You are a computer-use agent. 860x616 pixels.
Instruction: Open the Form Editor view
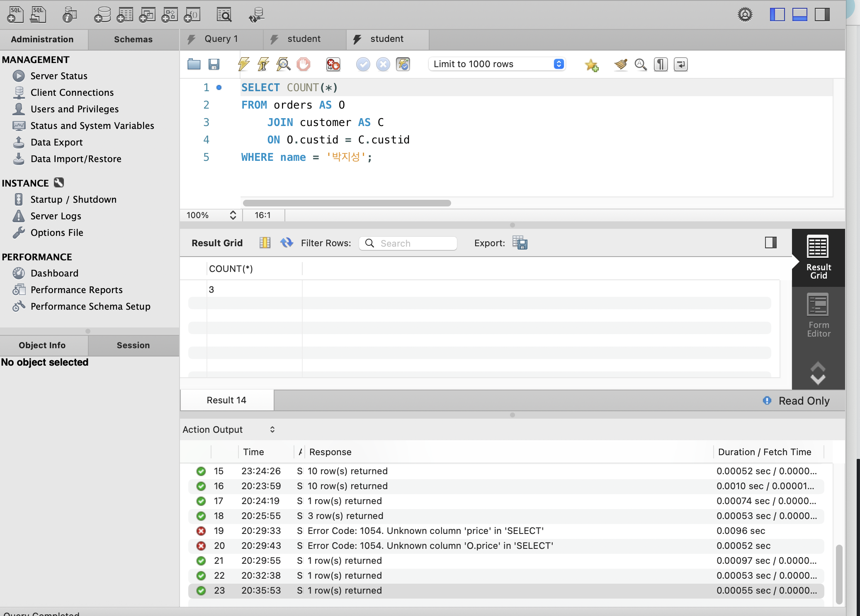[x=818, y=315]
